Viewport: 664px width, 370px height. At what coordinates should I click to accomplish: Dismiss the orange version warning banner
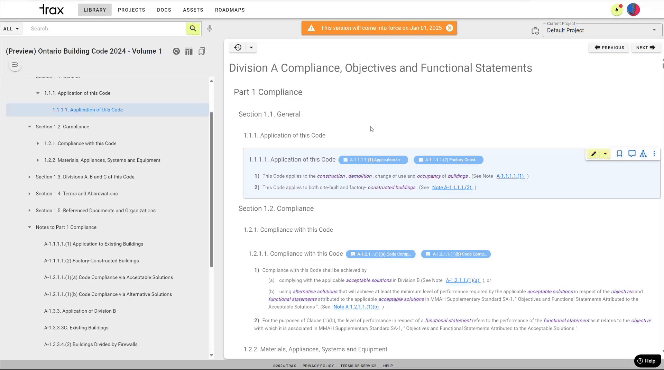(449, 28)
